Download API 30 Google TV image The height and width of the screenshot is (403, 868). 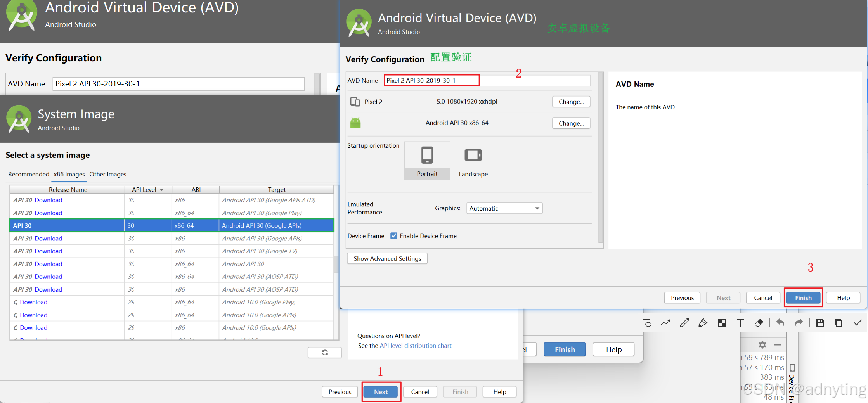pyautogui.click(x=48, y=251)
